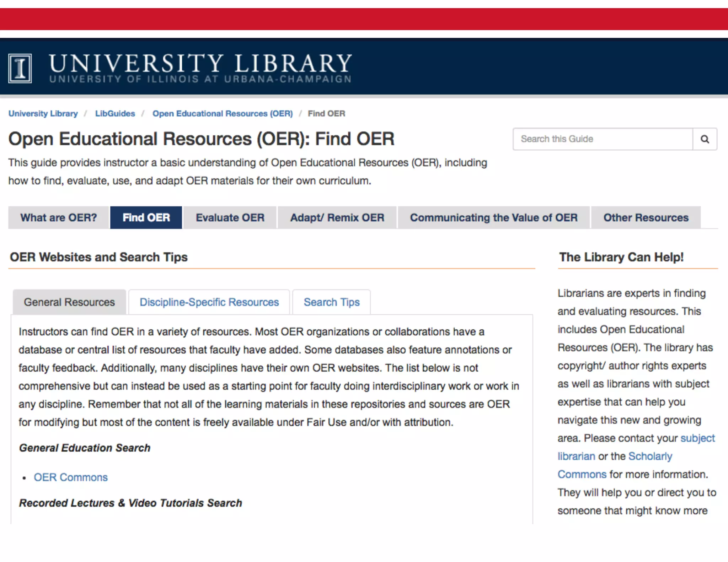Click the Find OER breadcrumb text
This screenshot has height=562, width=728.
(326, 114)
